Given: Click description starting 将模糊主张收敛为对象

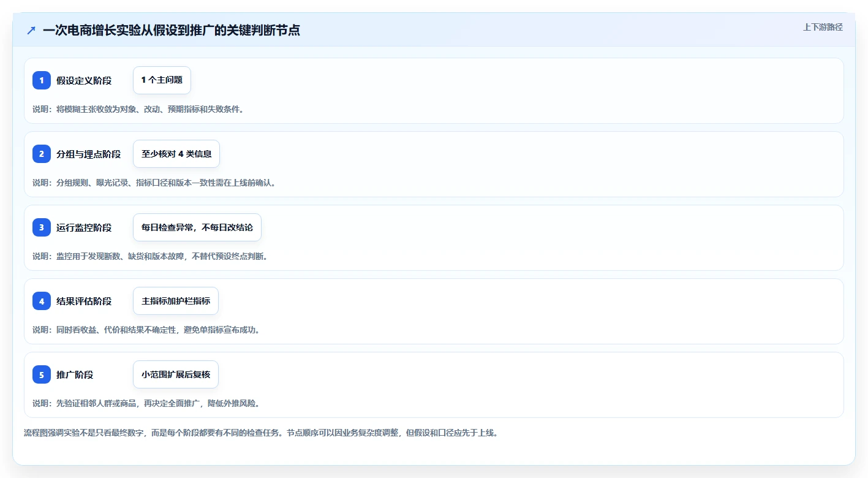Looking at the screenshot, I should (x=138, y=109).
